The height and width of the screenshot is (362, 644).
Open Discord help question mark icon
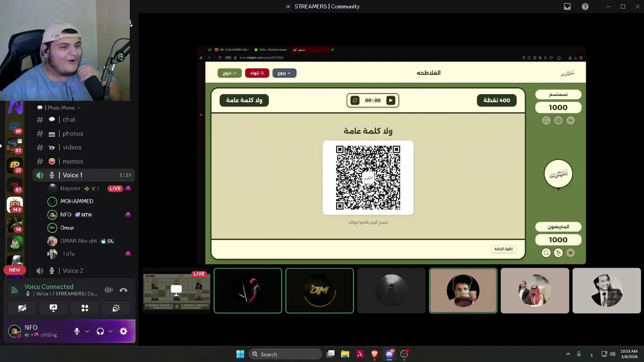click(585, 7)
